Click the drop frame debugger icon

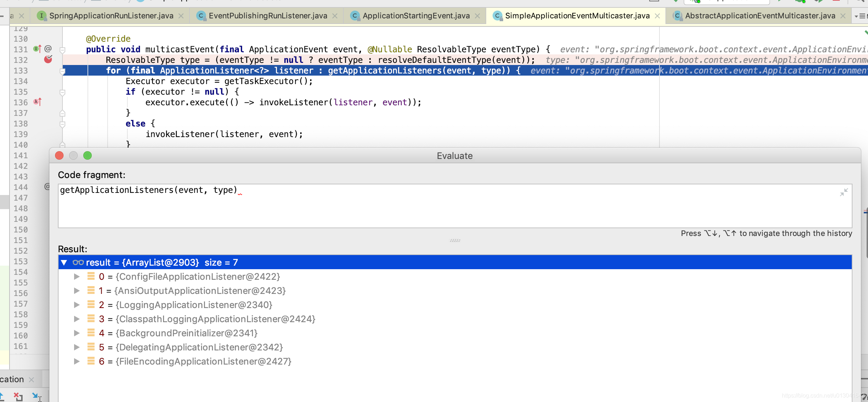(18, 396)
